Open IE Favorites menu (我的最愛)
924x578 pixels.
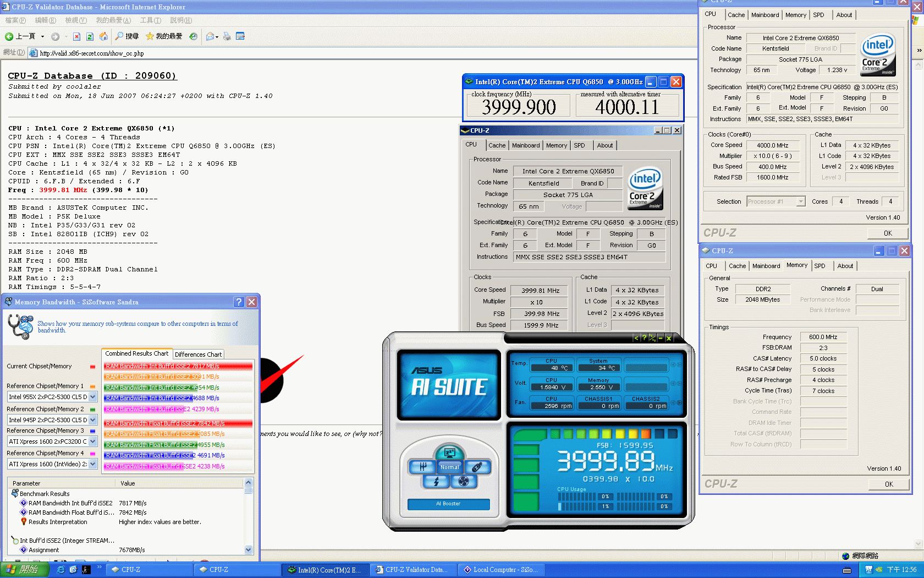(113, 20)
